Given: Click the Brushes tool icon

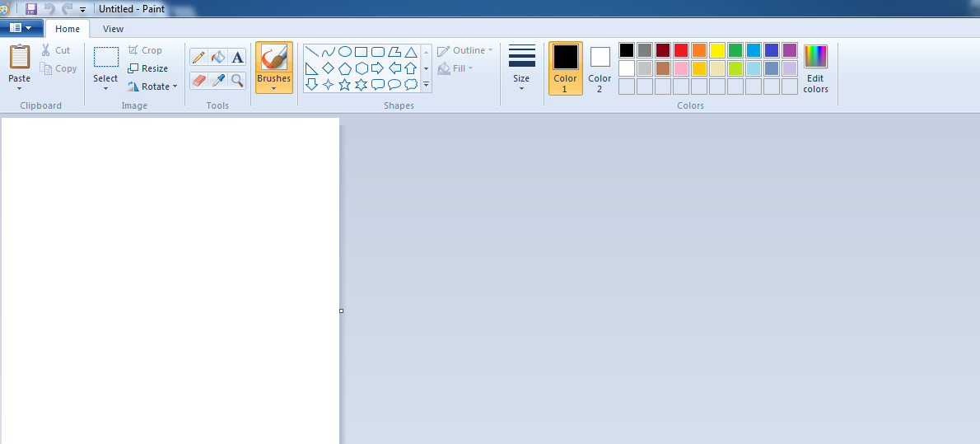Looking at the screenshot, I should pos(273,58).
